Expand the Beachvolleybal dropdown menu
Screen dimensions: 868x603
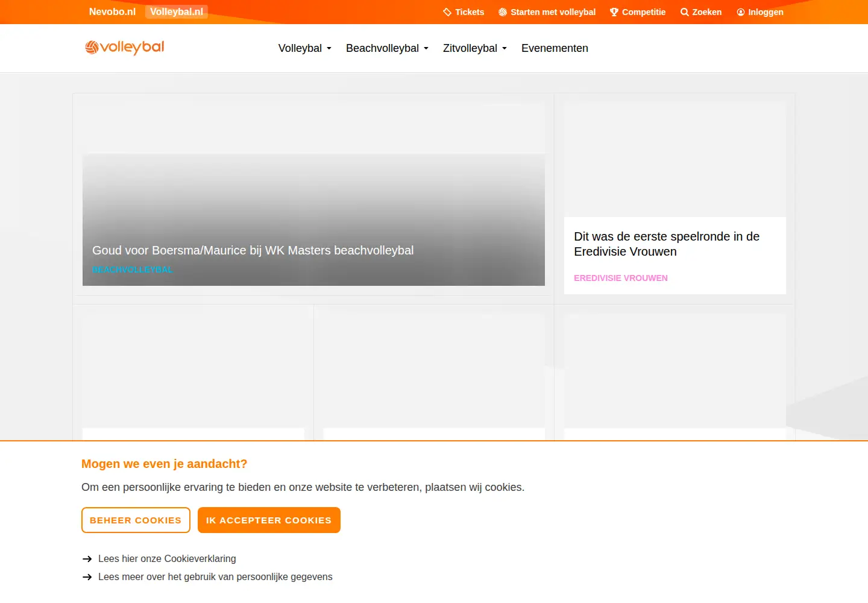[x=387, y=48]
